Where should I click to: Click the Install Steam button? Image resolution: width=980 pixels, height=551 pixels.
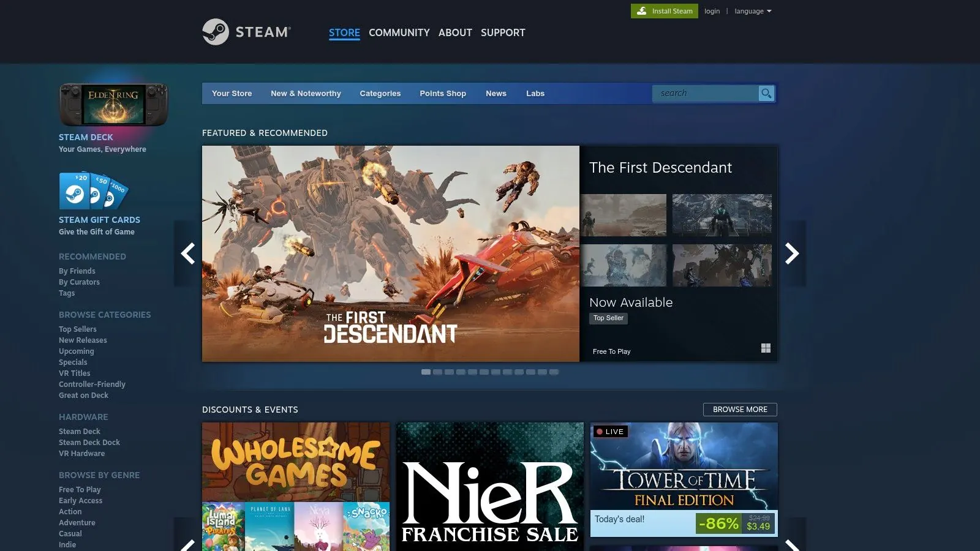(665, 11)
